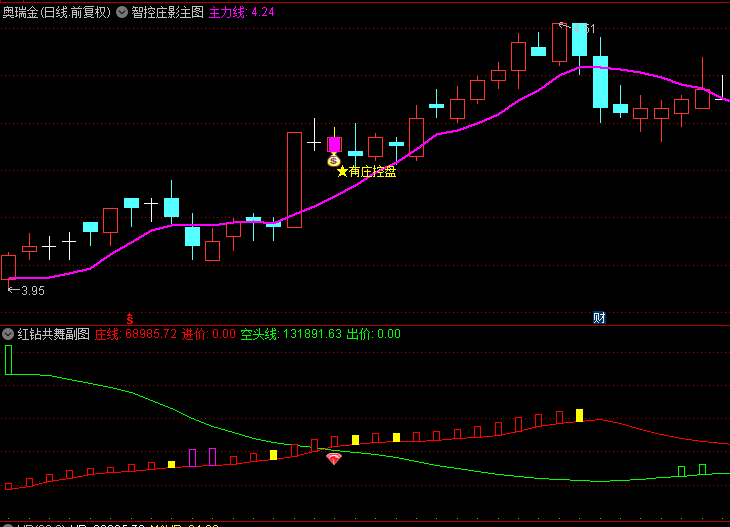Select the stock title 奥瑞金(日线.前复权)
The height and width of the screenshot is (527, 730).
pyautogui.click(x=57, y=12)
